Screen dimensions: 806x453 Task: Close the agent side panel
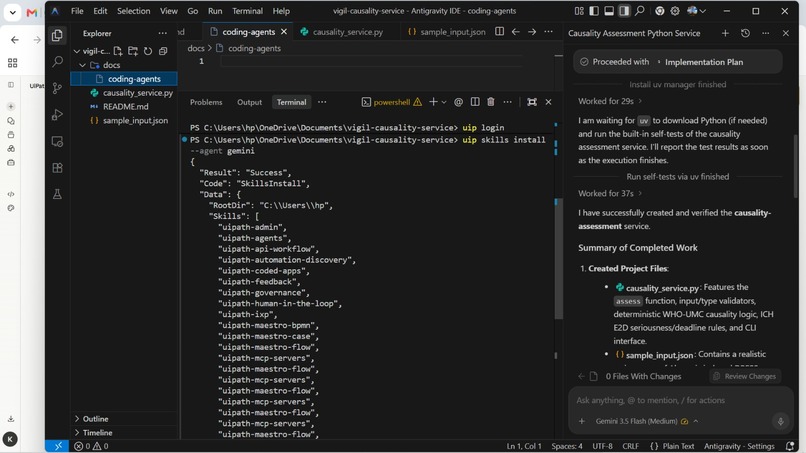coord(785,33)
